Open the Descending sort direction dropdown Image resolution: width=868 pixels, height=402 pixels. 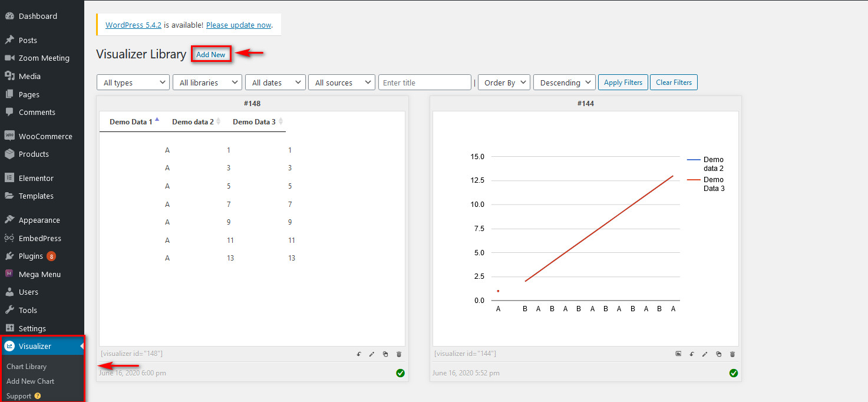tap(565, 83)
